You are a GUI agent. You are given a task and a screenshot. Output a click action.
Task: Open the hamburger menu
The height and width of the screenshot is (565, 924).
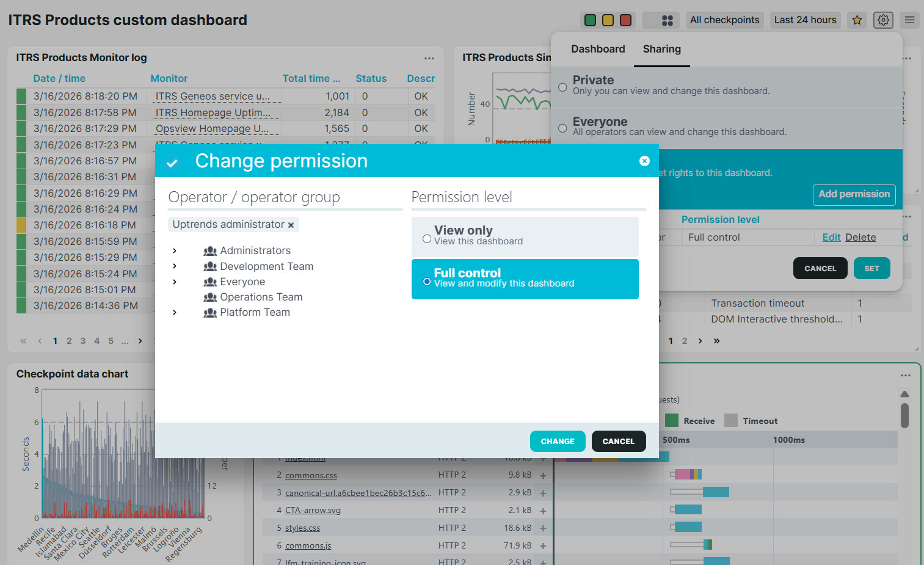coord(909,20)
